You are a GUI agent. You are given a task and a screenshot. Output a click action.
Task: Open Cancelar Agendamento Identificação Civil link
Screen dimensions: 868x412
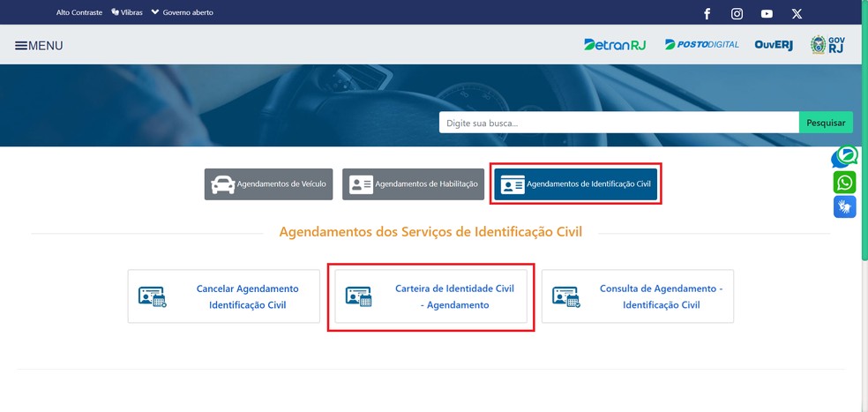click(x=224, y=296)
